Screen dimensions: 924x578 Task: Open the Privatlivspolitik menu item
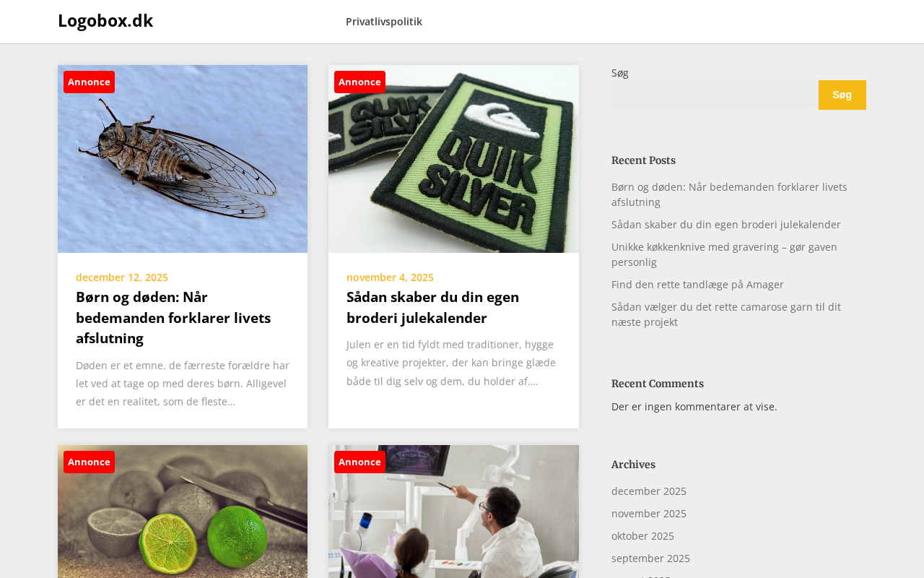coord(384,22)
